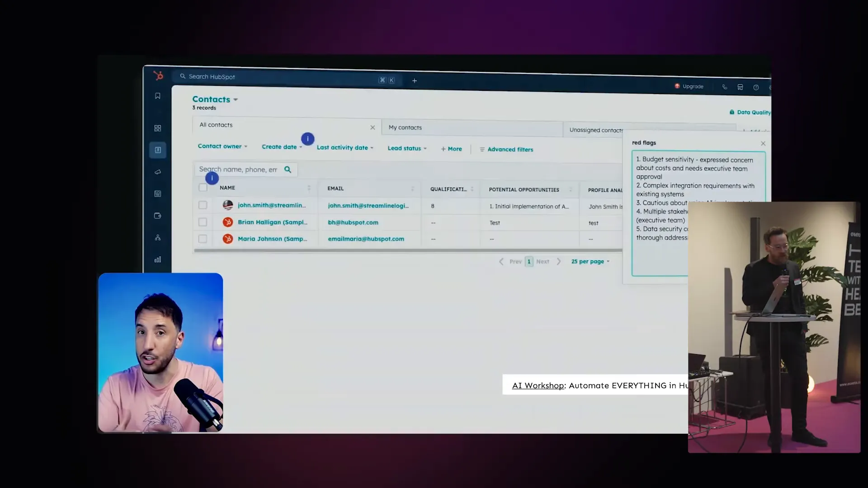This screenshot has height=488, width=868.
Task: Open the Marketplace icon in top bar
Action: 740,87
